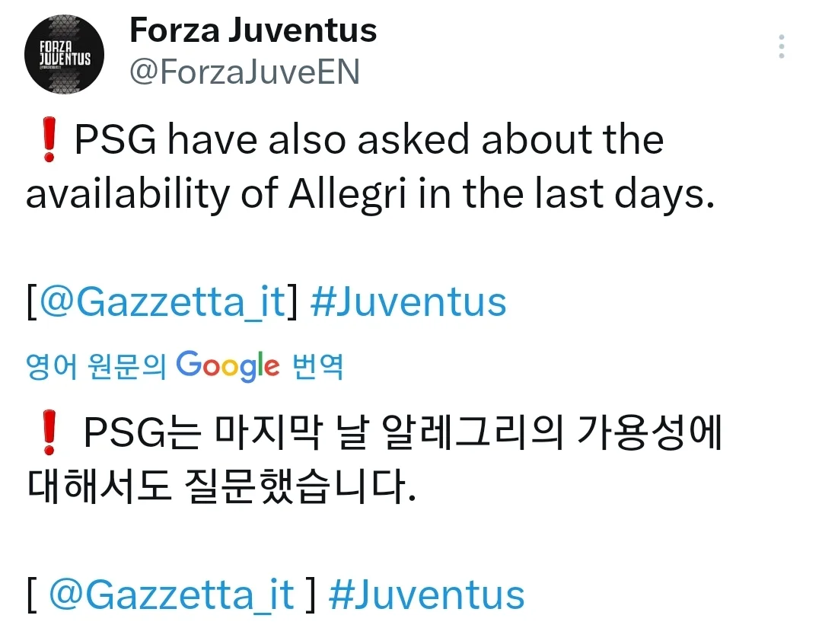Open the Forza Juventus profile avatar
This screenshot has width=822, height=644.
(65, 55)
